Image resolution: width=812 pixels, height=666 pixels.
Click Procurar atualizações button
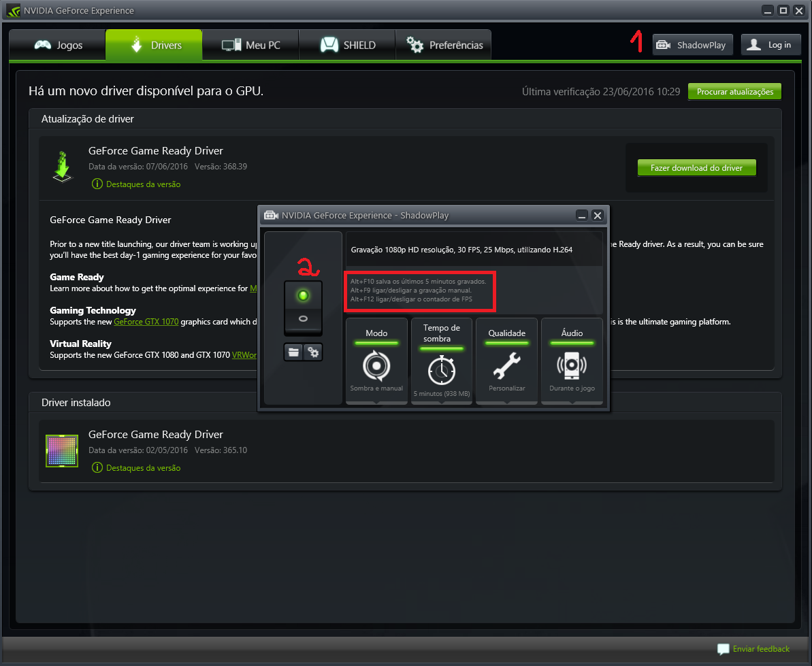734,92
